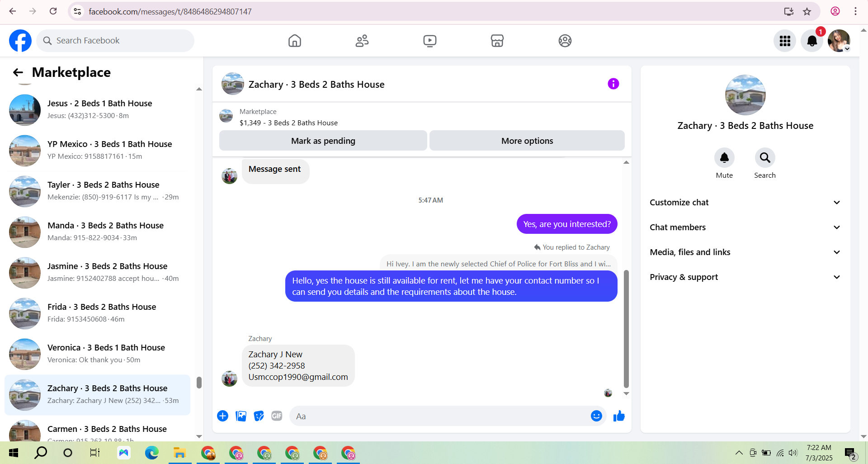
Task: Open Jasmine · 3 Beds 2 Baths House chat
Action: point(97,273)
